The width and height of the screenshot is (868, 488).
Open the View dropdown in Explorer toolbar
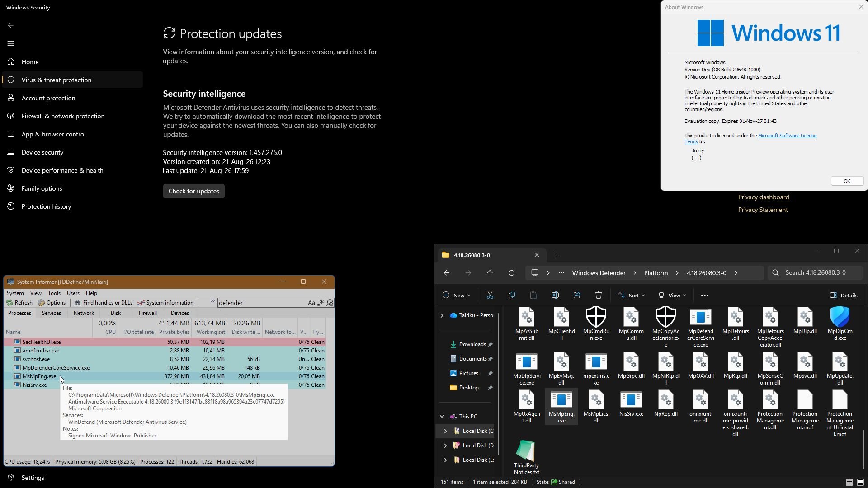(672, 296)
